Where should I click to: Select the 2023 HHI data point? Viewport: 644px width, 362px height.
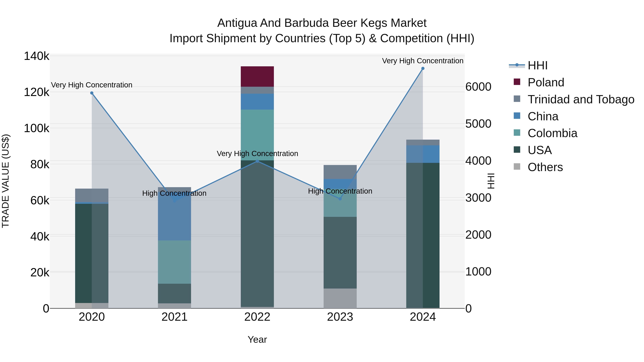click(340, 199)
